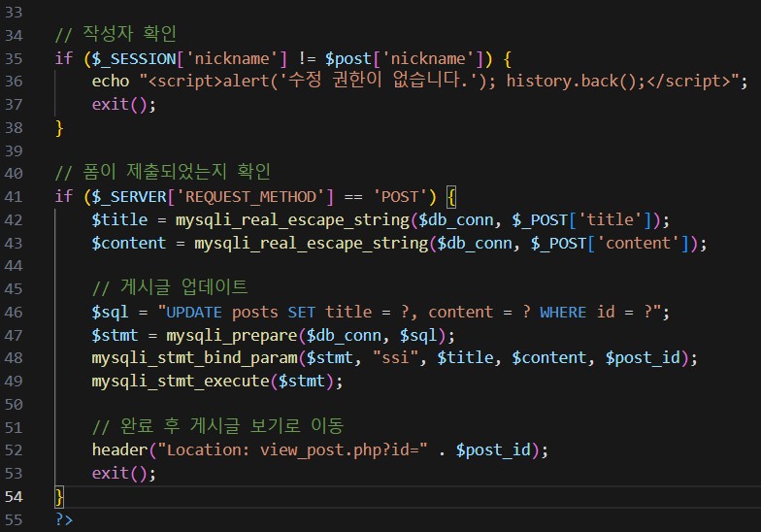Viewport: 761px width, 532px height.
Task: Click $post_id on line 52
Action: (x=493, y=450)
